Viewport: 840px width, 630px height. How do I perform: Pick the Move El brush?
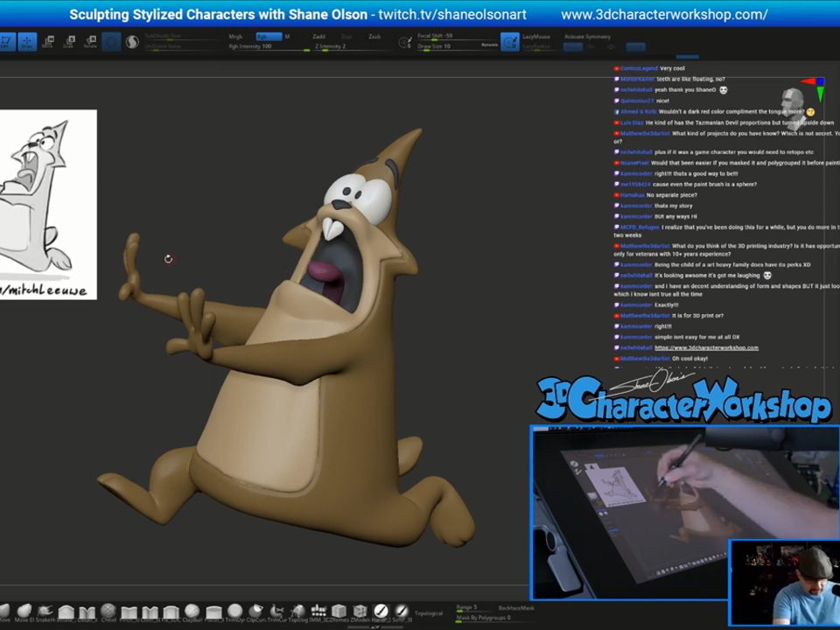[x=24, y=611]
